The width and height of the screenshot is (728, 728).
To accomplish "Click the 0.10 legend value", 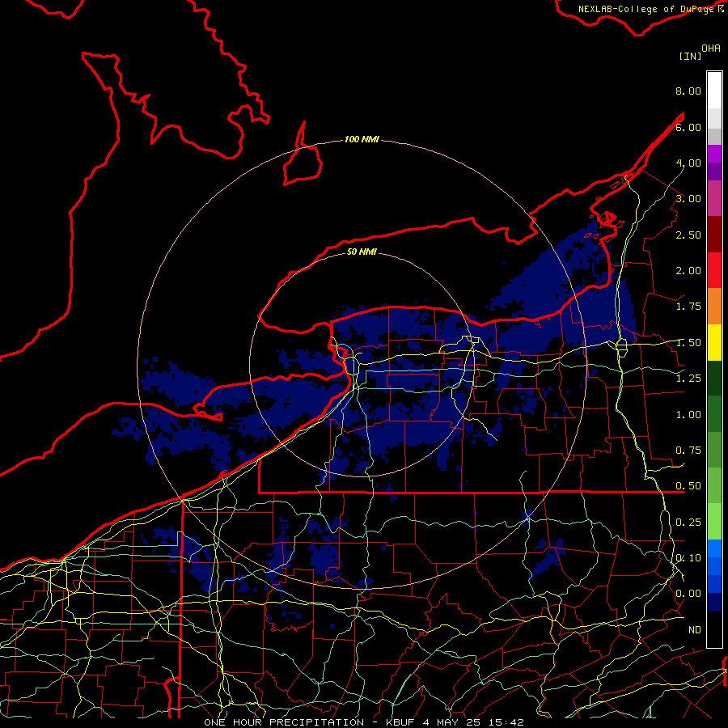I will tap(688, 558).
